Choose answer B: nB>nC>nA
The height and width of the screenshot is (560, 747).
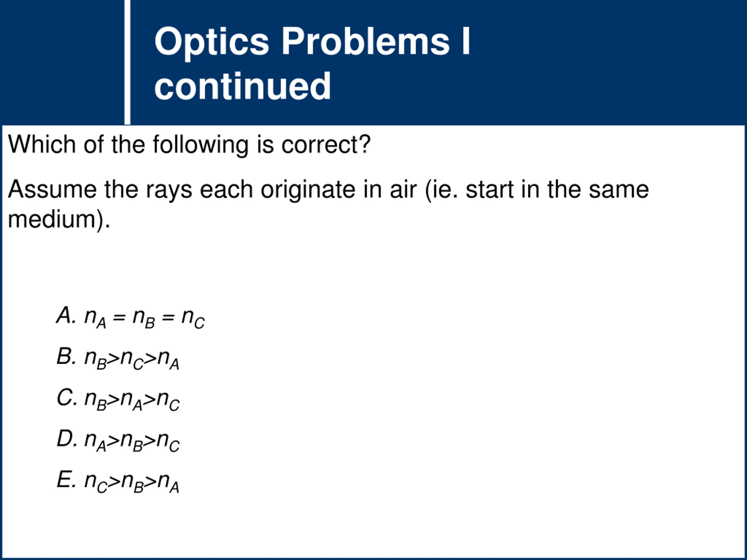pyautogui.click(x=118, y=358)
